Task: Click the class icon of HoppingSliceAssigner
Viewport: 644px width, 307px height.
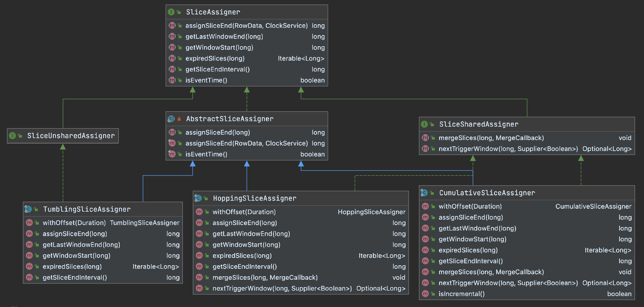Action: 198,198
